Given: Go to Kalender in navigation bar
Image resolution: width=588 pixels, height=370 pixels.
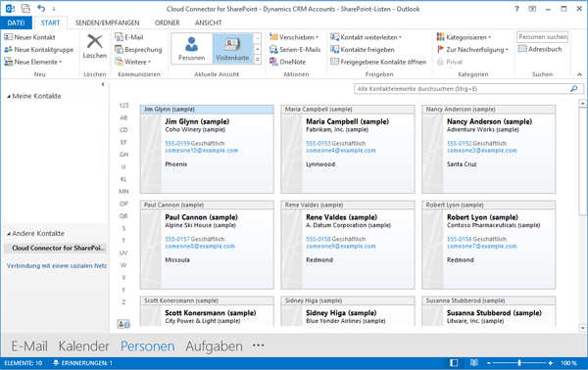Looking at the screenshot, I should (x=84, y=347).
